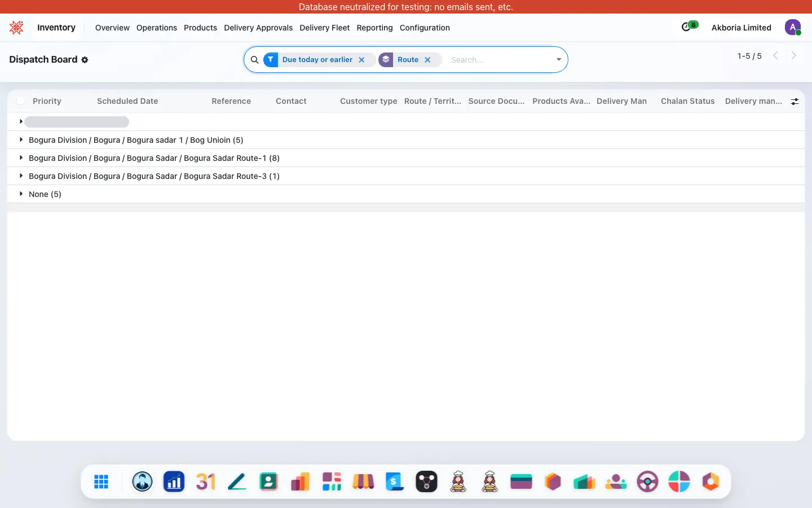Go to the previous page of records
812x508 pixels.
point(776,55)
